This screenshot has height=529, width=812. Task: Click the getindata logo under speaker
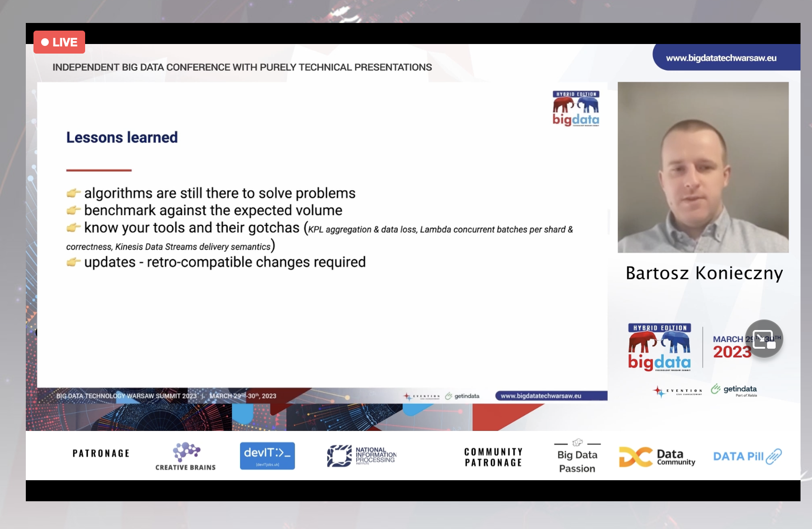coord(734,390)
